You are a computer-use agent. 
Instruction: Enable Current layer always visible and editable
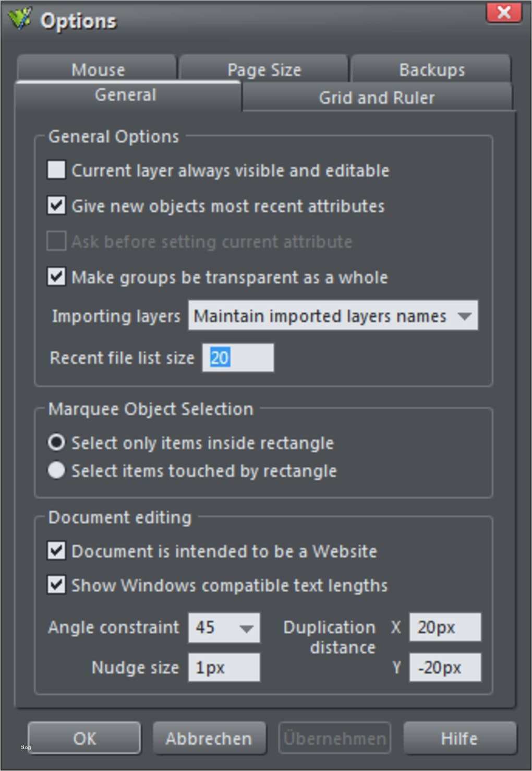(x=56, y=169)
